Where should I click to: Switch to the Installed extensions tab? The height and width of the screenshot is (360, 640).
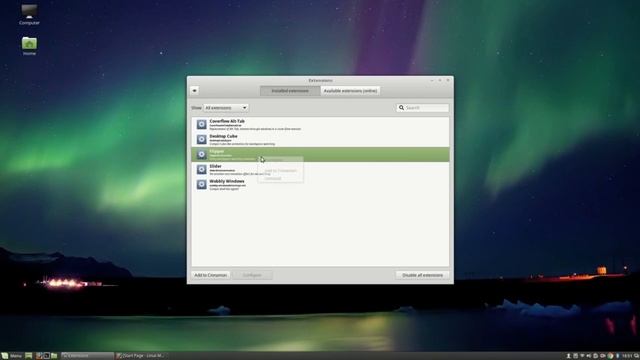290,91
